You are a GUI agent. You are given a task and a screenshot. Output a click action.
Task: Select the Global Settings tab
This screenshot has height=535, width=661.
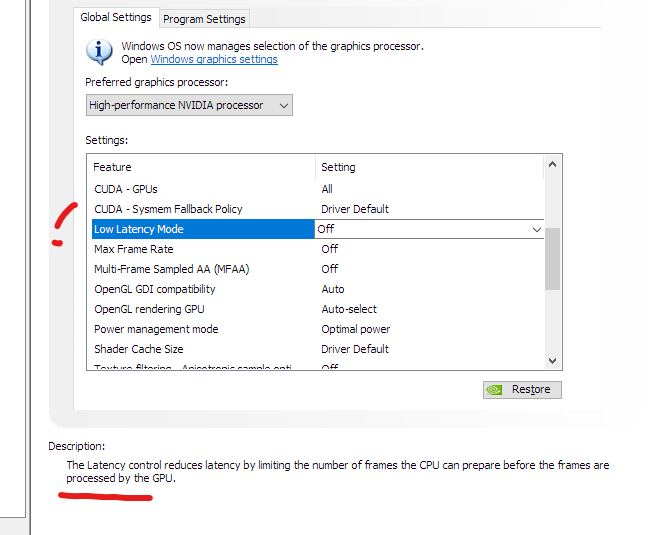pyautogui.click(x=116, y=17)
